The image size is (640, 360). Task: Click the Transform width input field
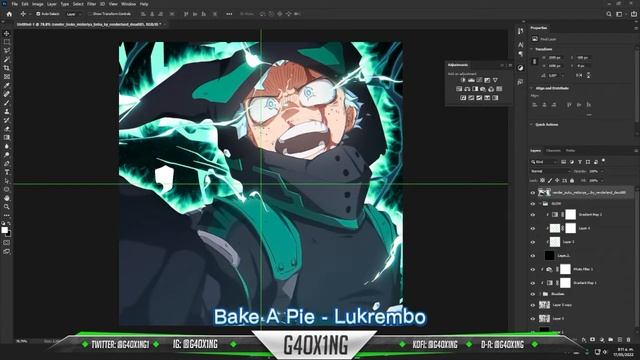pyautogui.click(x=555, y=58)
